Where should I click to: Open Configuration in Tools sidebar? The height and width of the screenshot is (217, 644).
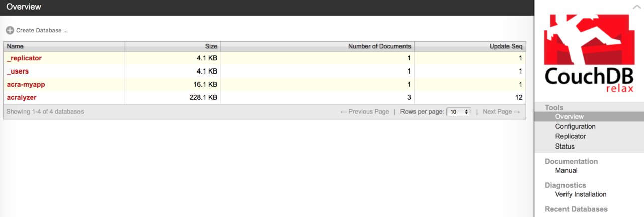[575, 127]
